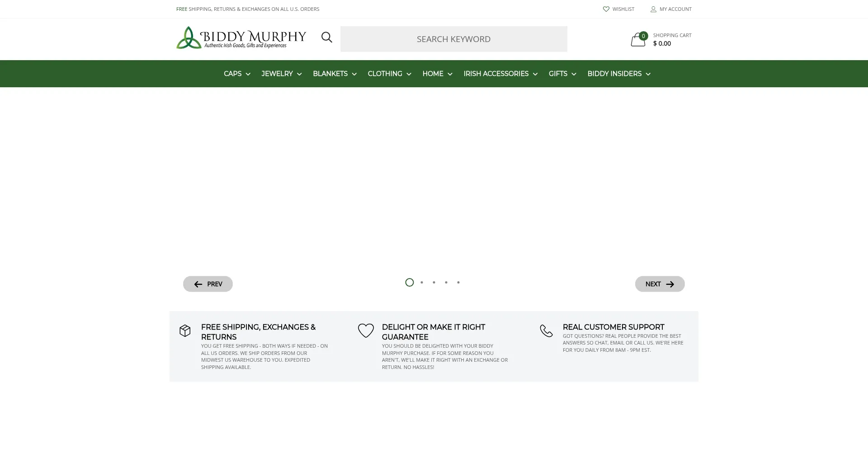Click the Wishlist heart icon

pos(606,9)
